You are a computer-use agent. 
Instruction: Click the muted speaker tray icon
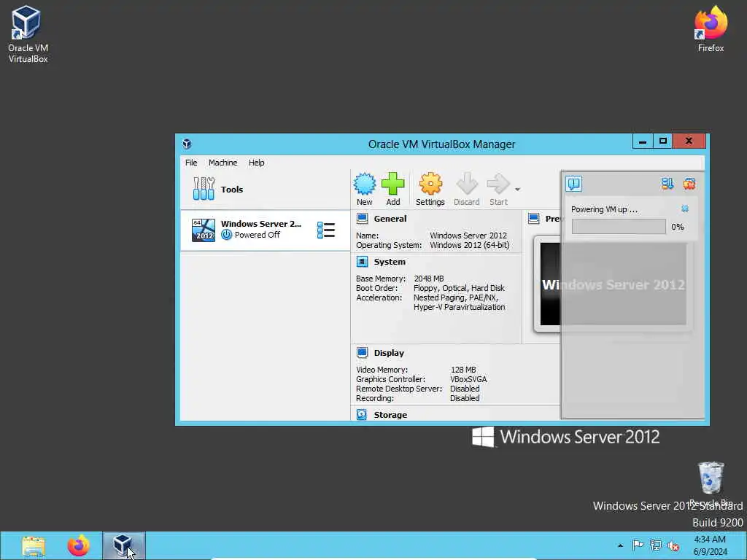(673, 545)
